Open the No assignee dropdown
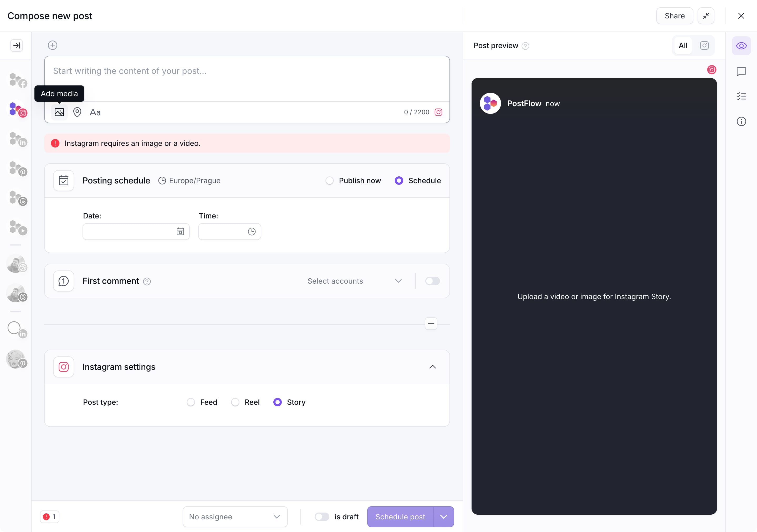Image resolution: width=757 pixels, height=532 pixels. click(235, 517)
